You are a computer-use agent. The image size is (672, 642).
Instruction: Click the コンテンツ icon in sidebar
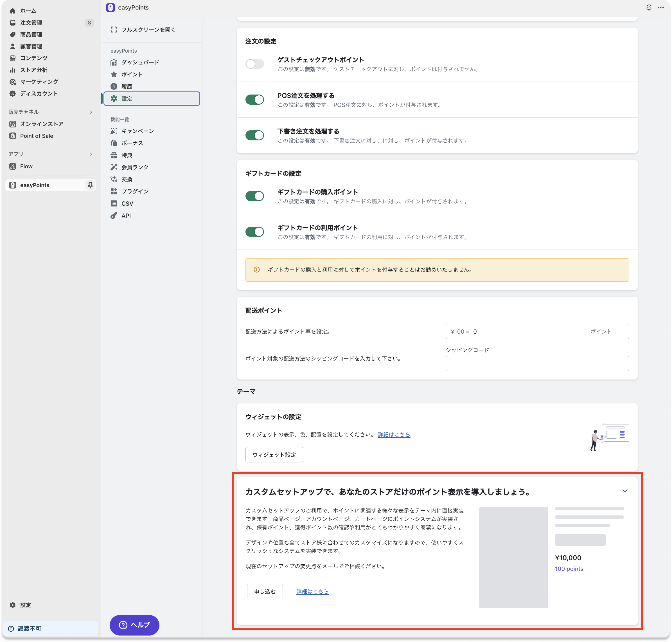point(13,58)
